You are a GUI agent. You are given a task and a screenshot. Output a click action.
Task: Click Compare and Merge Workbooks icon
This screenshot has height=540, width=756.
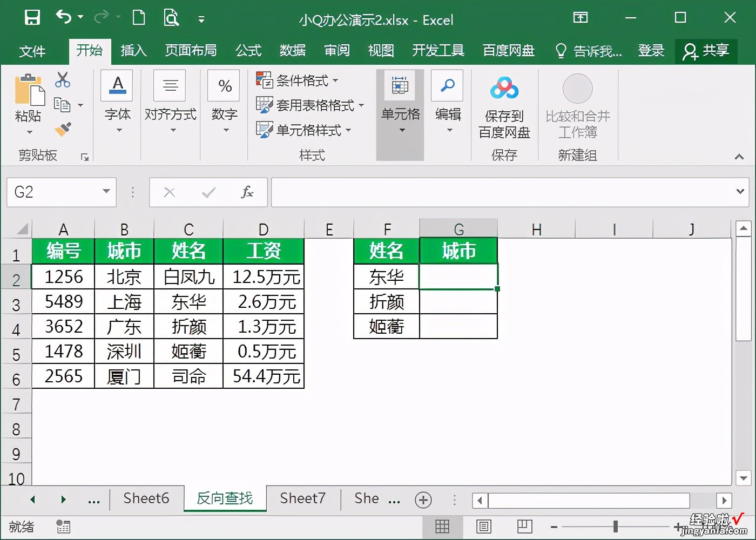click(577, 89)
